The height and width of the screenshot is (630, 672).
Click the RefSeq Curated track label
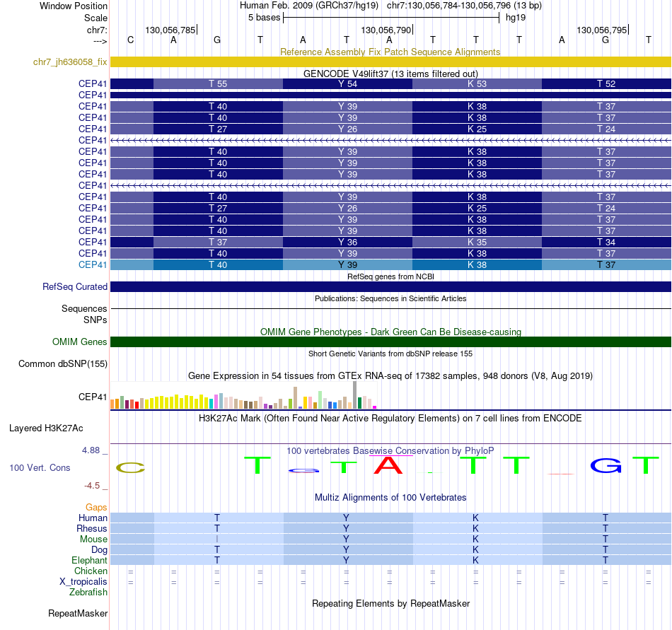[74, 287]
